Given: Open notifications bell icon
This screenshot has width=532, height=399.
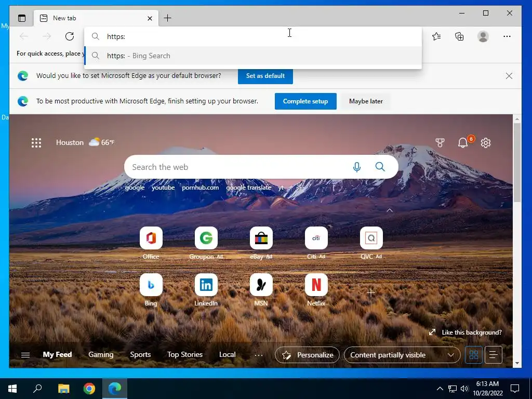Looking at the screenshot, I should (463, 143).
